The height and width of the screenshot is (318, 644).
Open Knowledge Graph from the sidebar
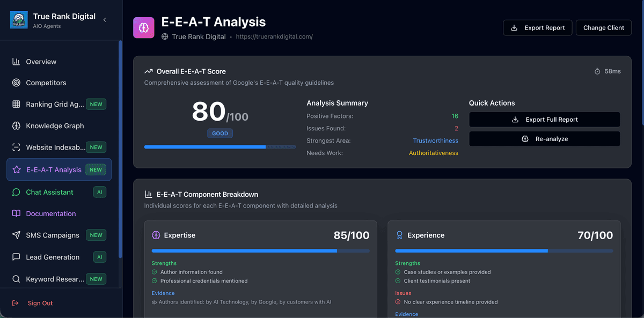[x=55, y=126]
